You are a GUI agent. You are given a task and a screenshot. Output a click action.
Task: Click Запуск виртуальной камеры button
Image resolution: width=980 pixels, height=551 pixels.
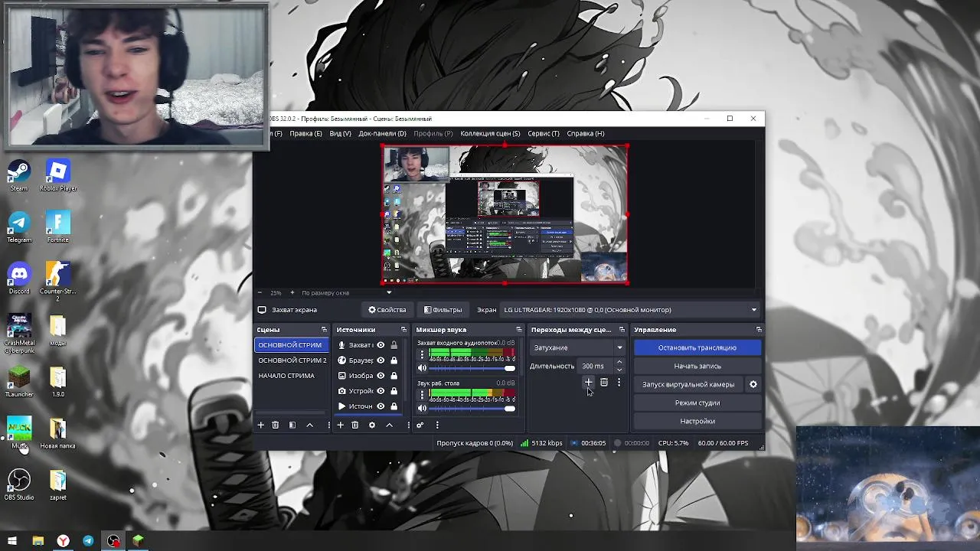pyautogui.click(x=688, y=384)
